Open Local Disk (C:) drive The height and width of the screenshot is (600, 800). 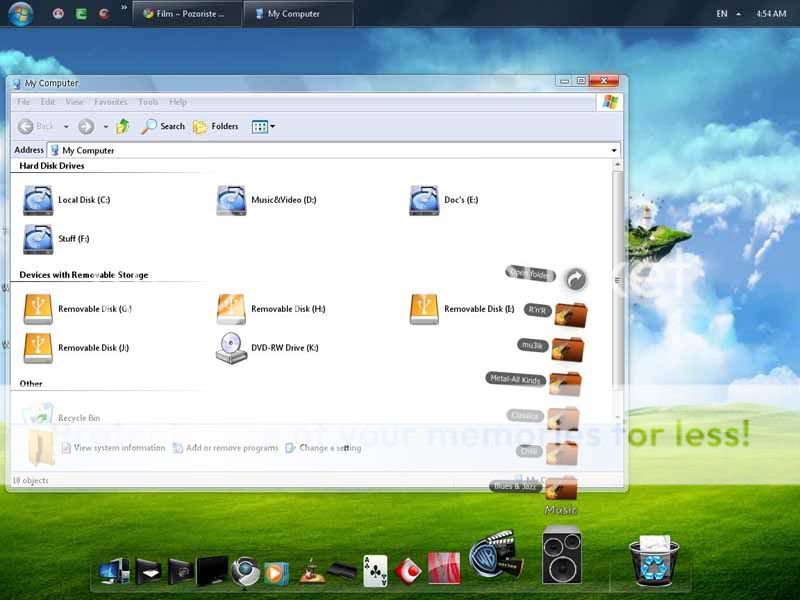pos(38,200)
